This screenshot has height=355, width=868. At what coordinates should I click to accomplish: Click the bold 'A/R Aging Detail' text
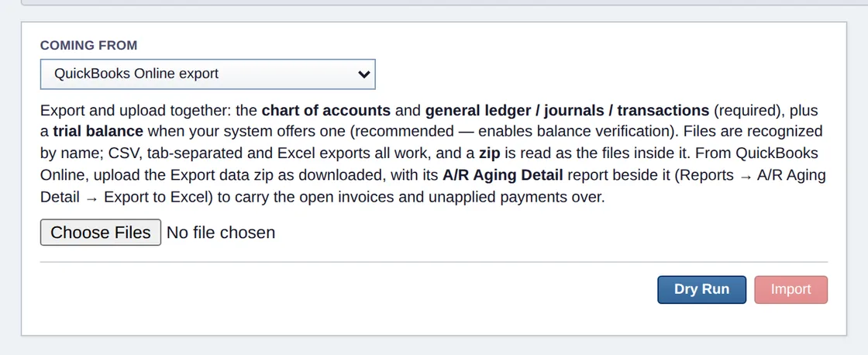tap(503, 175)
